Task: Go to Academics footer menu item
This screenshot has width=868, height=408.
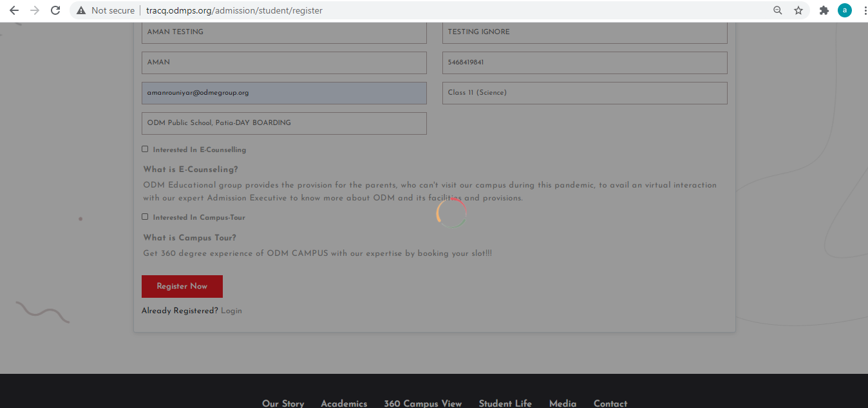Action: [344, 403]
